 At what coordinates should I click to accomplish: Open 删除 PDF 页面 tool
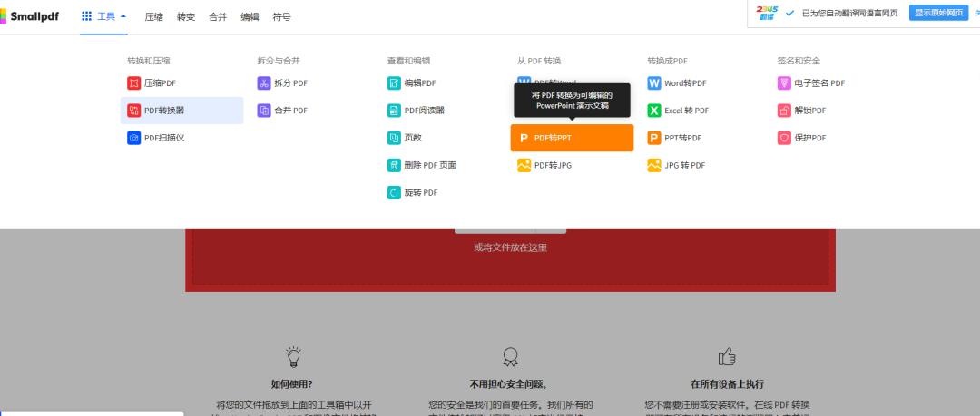(431, 166)
